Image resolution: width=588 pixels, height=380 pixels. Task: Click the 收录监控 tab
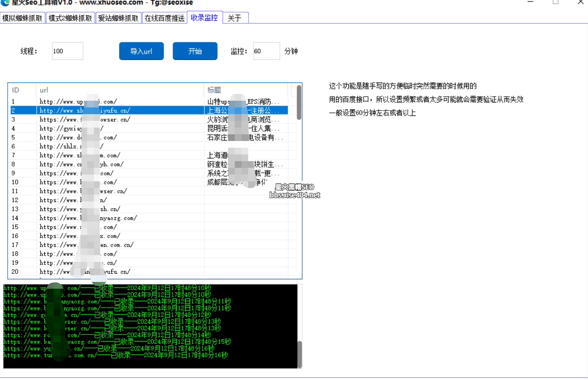coord(204,18)
